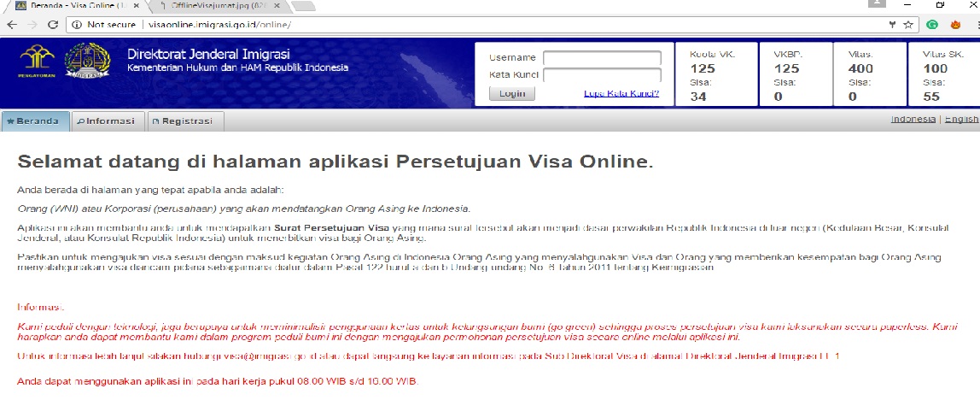The height and width of the screenshot is (400, 980).
Task: Open the orange extension icon in toolbar
Action: coord(955,25)
